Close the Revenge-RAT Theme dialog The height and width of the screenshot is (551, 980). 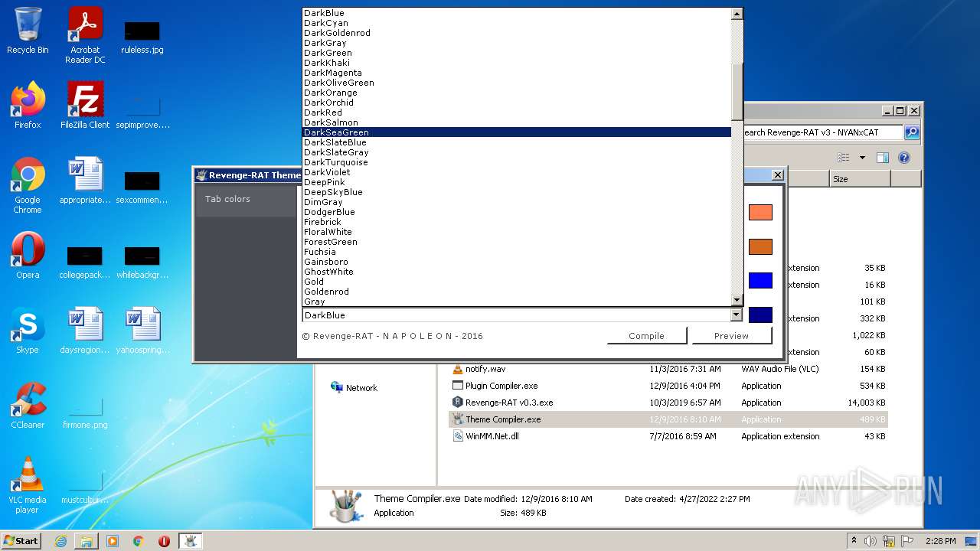coord(777,175)
